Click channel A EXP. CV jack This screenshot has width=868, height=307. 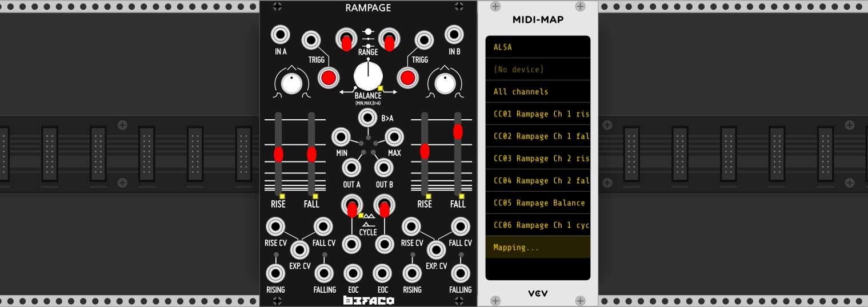(299, 250)
